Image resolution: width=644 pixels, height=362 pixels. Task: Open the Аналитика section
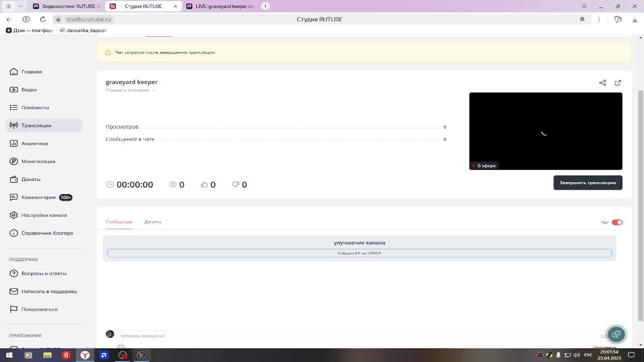[x=34, y=143]
